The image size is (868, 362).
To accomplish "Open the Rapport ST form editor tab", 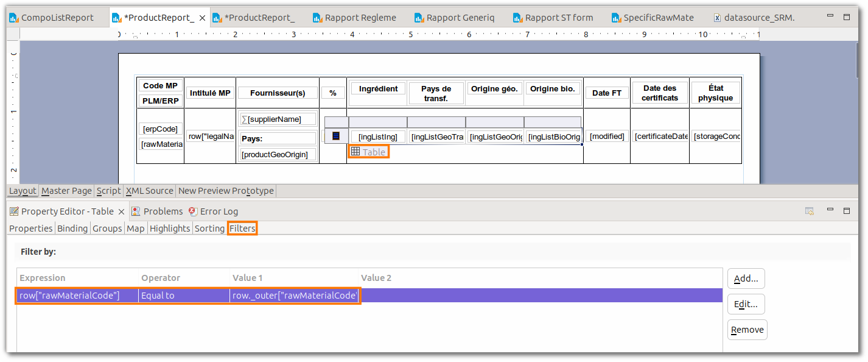I will click(x=553, y=18).
